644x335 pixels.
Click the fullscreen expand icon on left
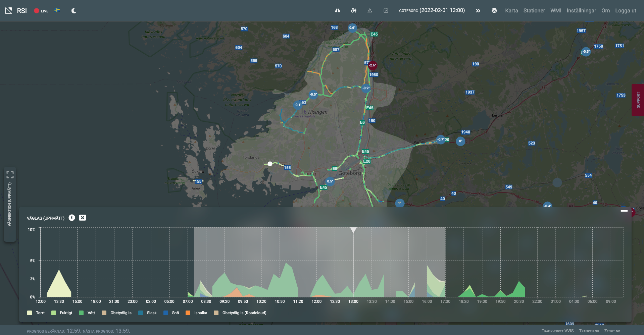click(10, 175)
